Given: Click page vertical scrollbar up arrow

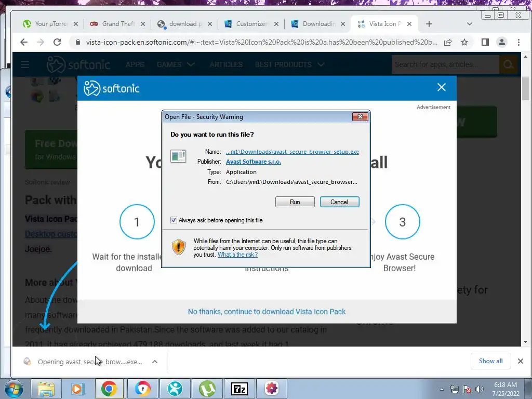Looking at the screenshot, I should click(525, 56).
